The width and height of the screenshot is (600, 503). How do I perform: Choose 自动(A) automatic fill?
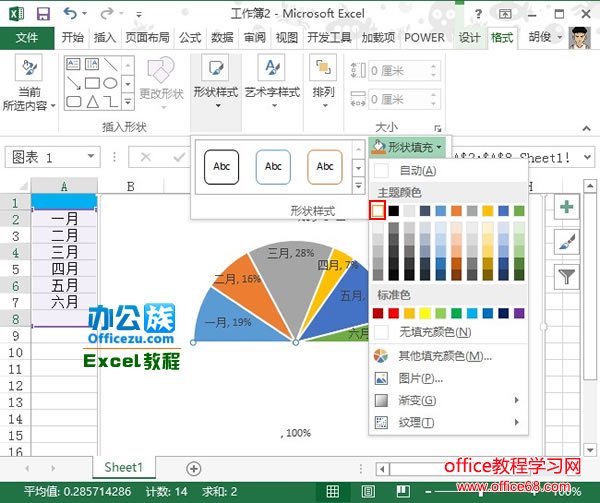click(448, 171)
